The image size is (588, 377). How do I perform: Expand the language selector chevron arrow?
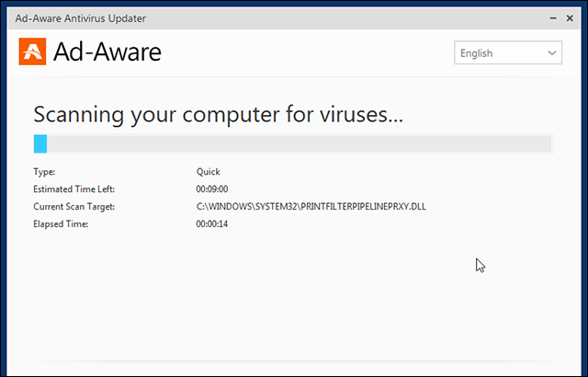[551, 53]
